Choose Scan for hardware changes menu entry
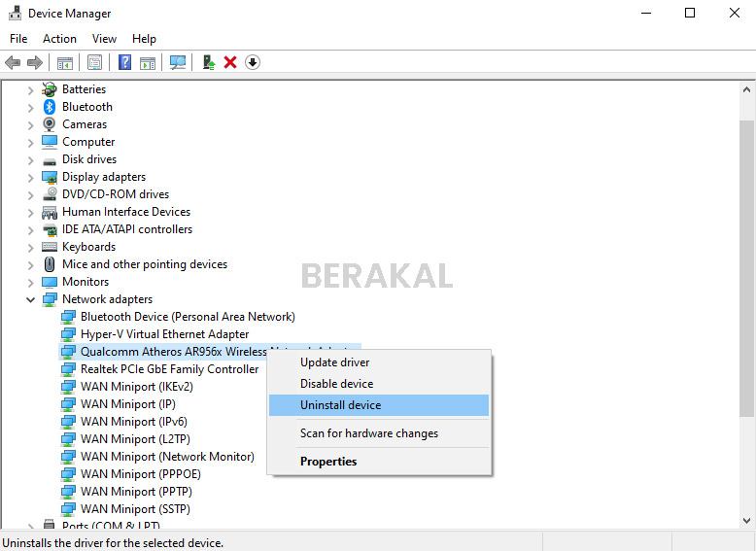 [379, 433]
